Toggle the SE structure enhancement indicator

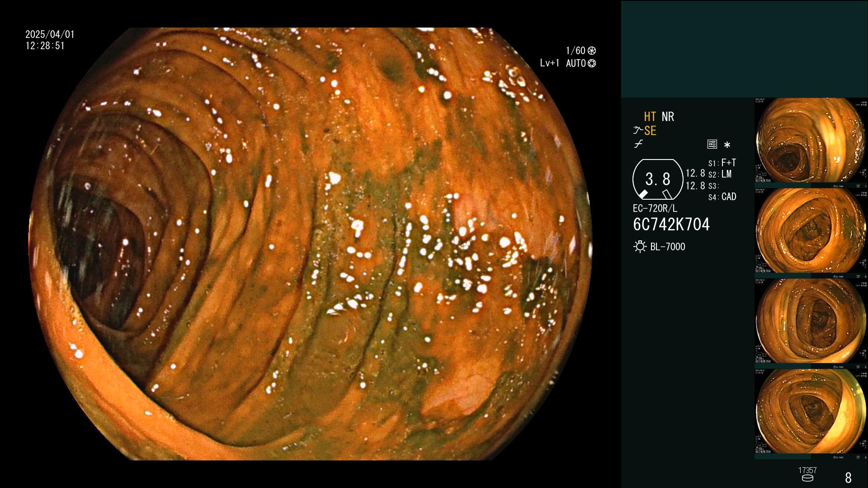coord(650,131)
